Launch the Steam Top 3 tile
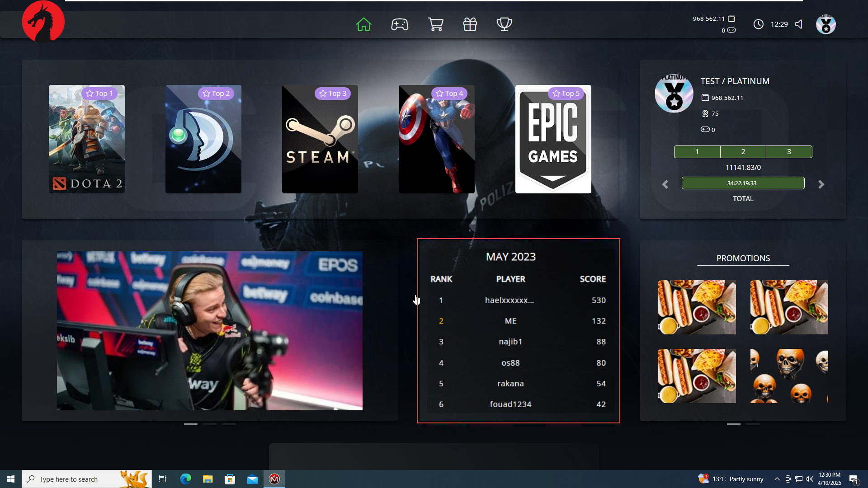868x488 pixels. 320,139
